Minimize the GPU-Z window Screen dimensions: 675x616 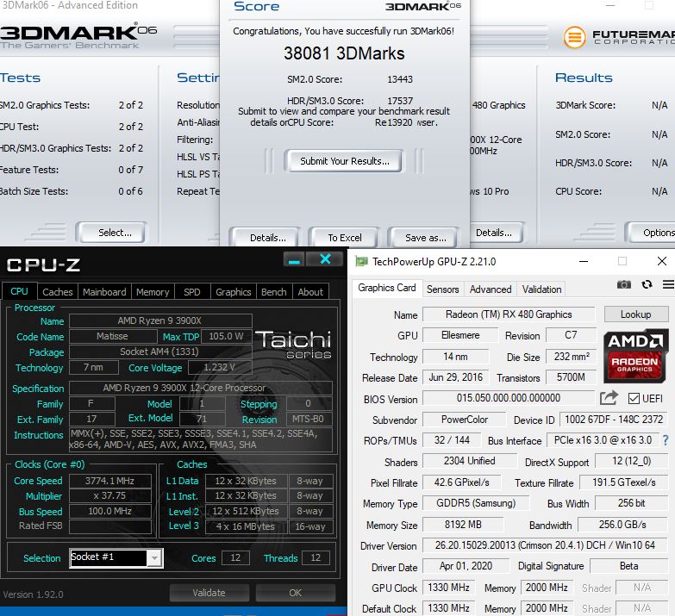[x=584, y=261]
